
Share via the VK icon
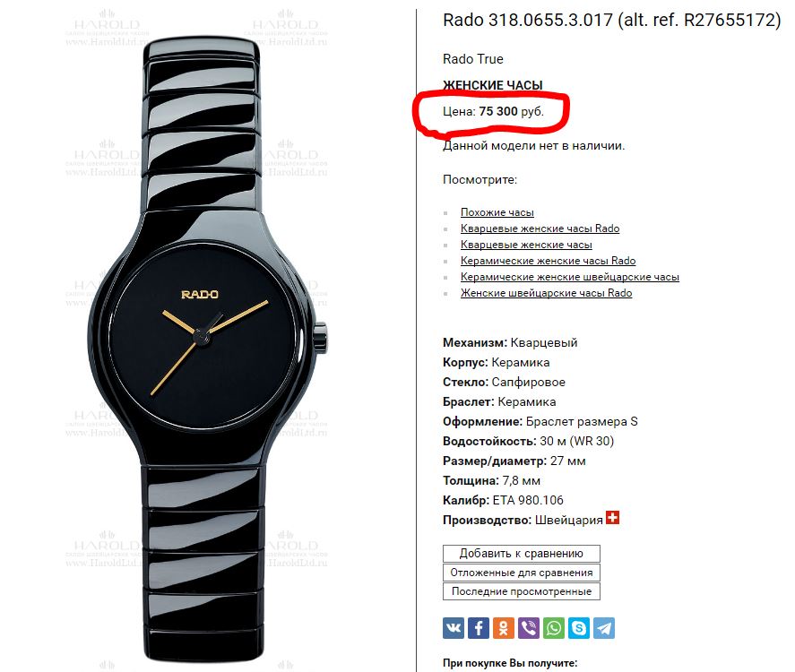tap(454, 628)
